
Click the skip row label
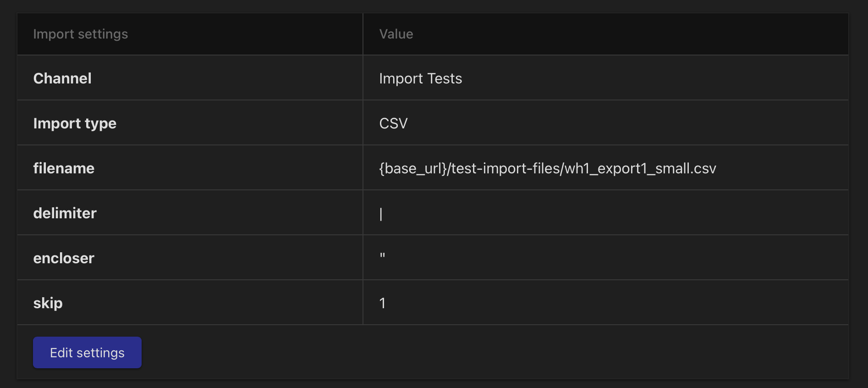coord(48,303)
